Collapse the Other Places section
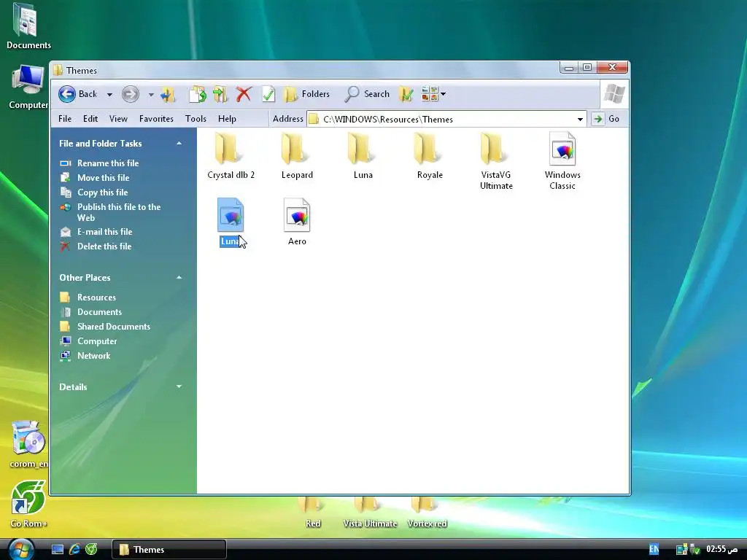The image size is (747, 560). (179, 278)
